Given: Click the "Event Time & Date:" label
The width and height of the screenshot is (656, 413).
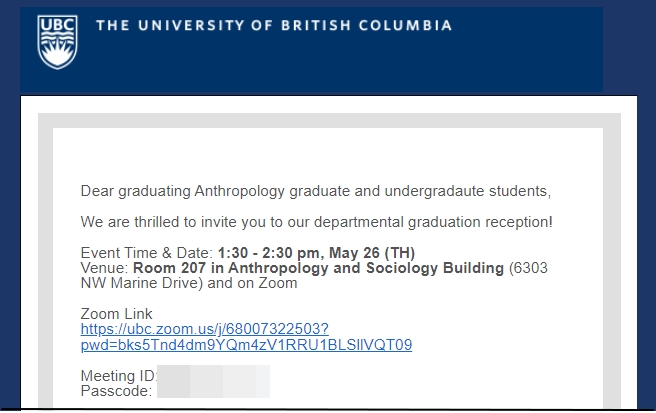Looking at the screenshot, I should (x=147, y=253).
